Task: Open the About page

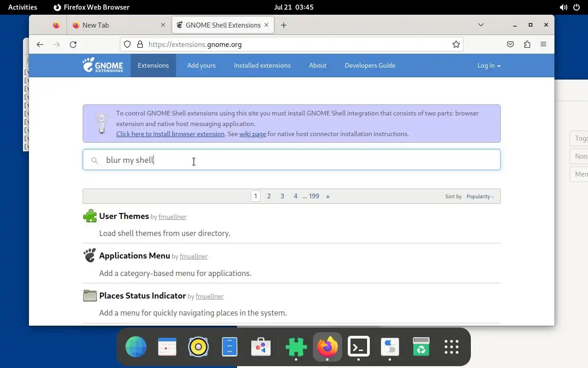Action: [317, 65]
